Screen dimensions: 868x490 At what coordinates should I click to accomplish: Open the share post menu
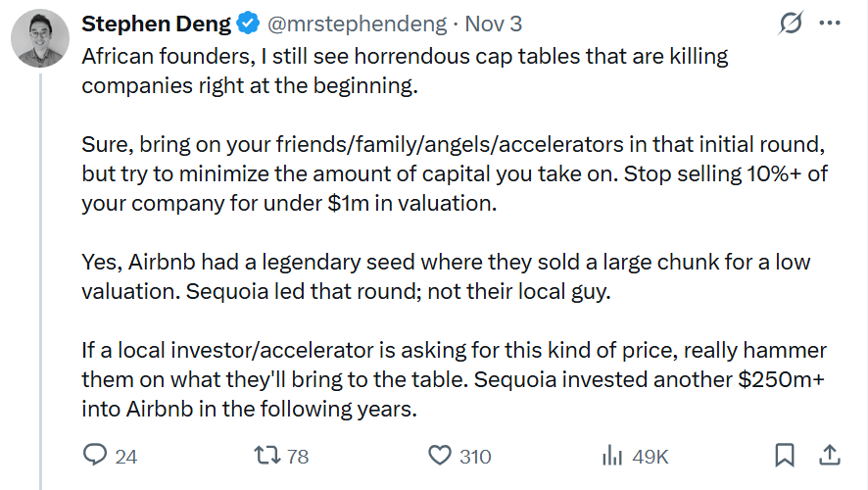tap(829, 456)
